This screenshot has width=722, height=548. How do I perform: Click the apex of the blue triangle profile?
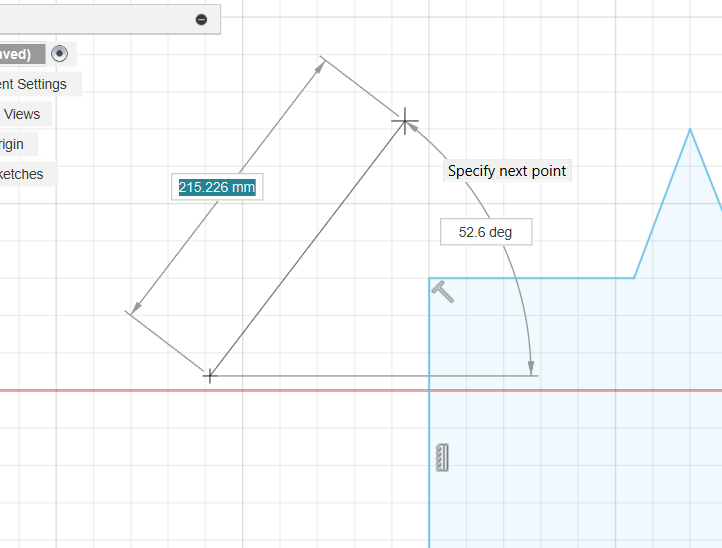pyautogui.click(x=690, y=130)
